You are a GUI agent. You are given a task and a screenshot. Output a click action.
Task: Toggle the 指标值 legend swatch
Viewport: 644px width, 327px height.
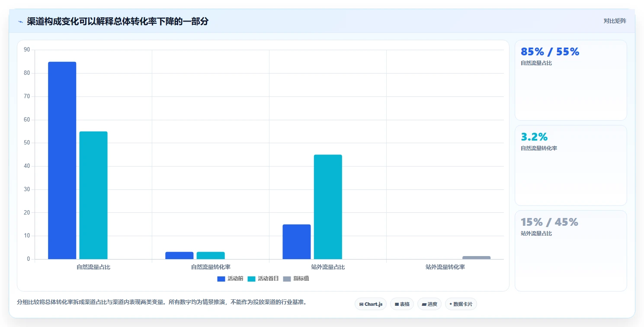(x=287, y=279)
